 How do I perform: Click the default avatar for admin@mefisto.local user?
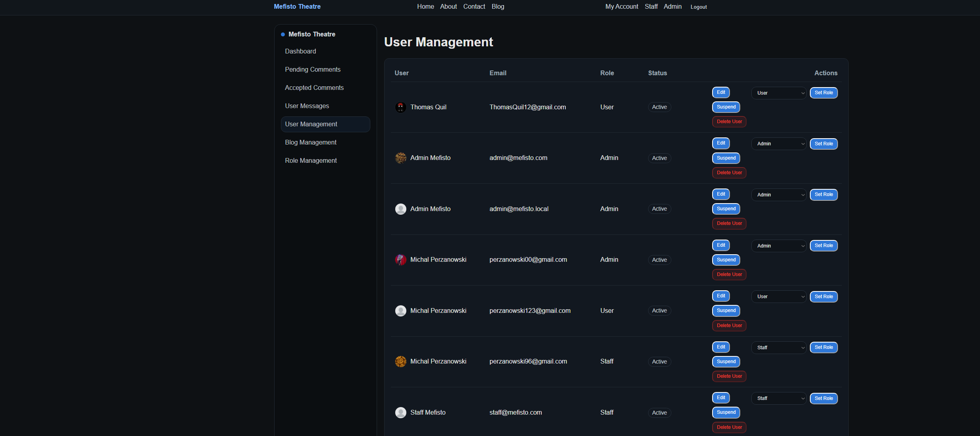point(400,209)
